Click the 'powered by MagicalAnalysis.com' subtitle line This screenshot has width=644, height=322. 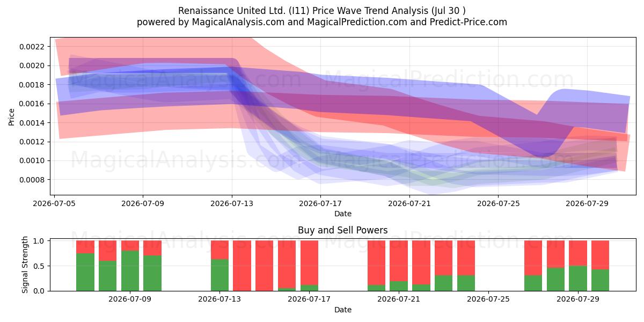[x=322, y=22]
